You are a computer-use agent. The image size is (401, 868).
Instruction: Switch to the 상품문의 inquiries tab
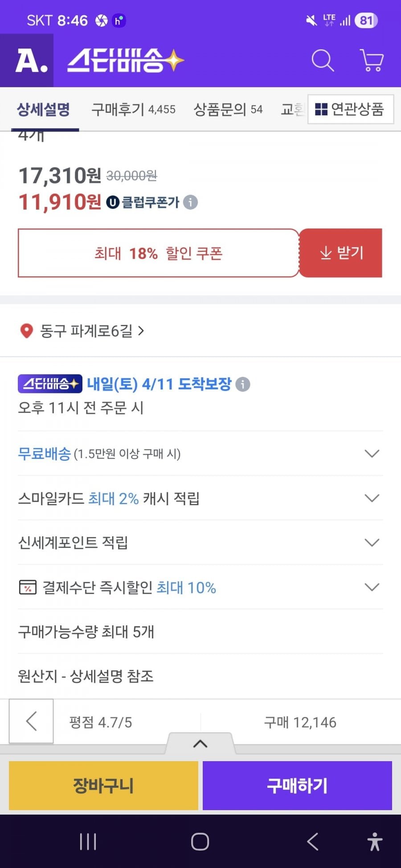pyautogui.click(x=228, y=110)
